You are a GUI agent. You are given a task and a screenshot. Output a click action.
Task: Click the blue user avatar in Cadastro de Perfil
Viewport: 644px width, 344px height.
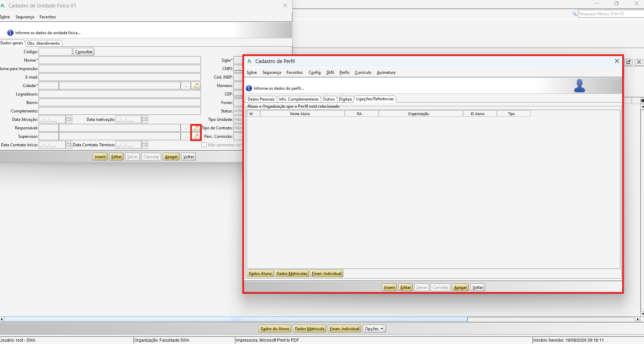(579, 86)
